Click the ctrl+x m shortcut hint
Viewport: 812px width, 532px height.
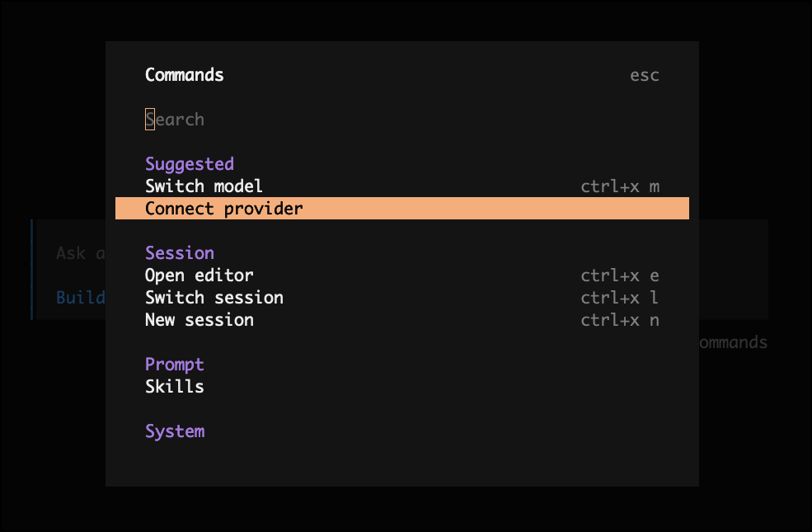click(620, 186)
